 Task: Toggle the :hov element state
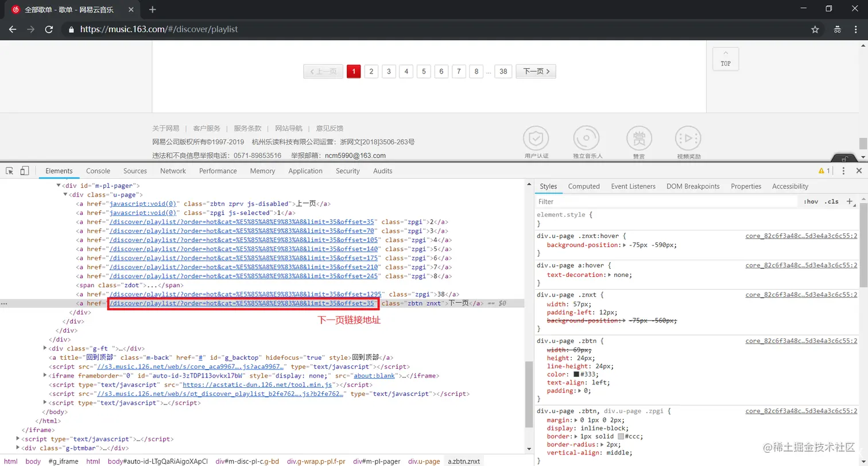[811, 202]
